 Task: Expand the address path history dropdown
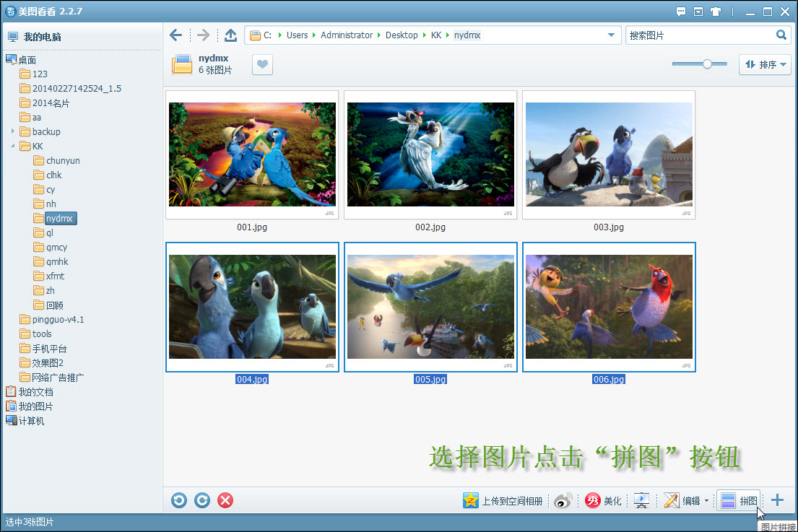(x=611, y=35)
